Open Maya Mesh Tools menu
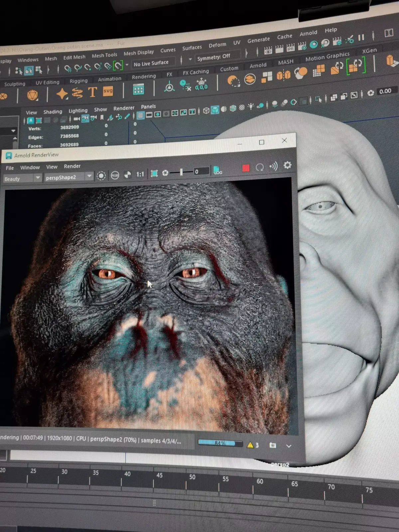 (x=104, y=56)
